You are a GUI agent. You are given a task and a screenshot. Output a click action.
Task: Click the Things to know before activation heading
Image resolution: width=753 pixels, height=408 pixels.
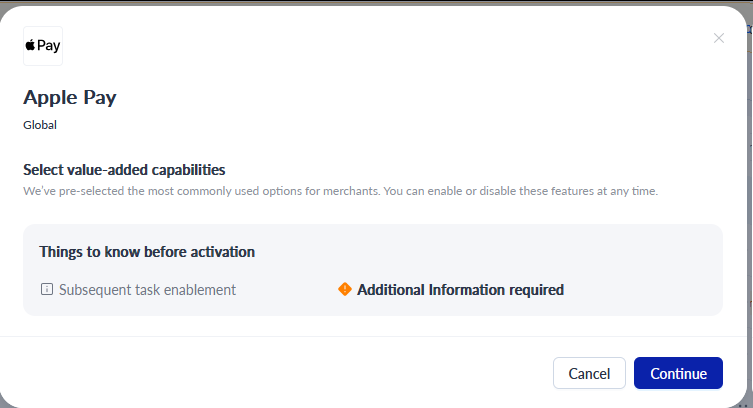[x=147, y=252]
